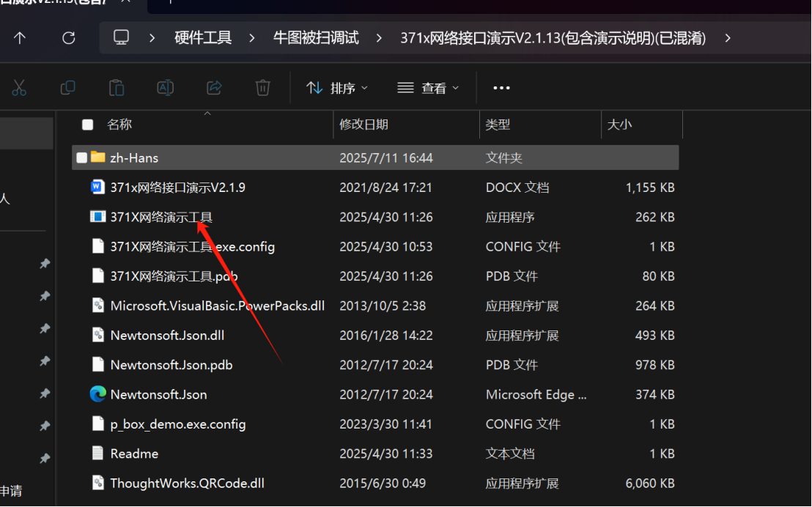Image resolution: width=812 pixels, height=507 pixels.
Task: Click the This PC monitor icon in address bar
Action: (x=121, y=38)
